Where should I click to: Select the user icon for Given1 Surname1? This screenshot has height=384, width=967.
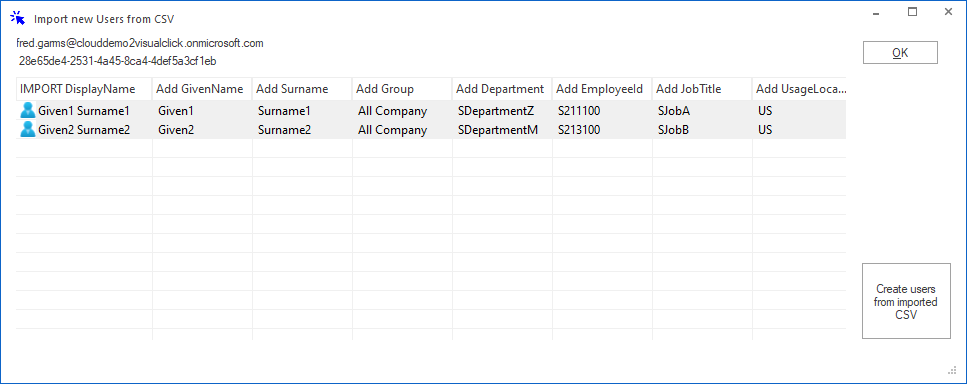pyautogui.click(x=28, y=111)
